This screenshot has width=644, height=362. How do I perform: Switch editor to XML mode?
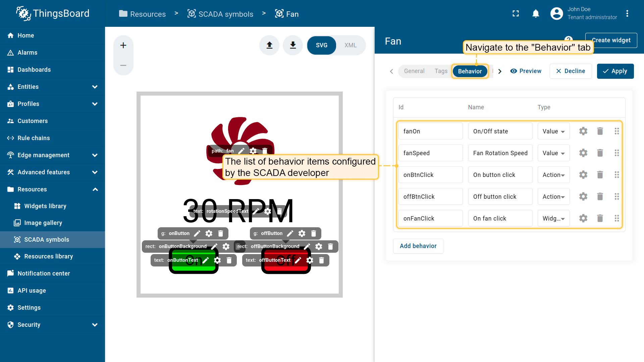point(350,45)
